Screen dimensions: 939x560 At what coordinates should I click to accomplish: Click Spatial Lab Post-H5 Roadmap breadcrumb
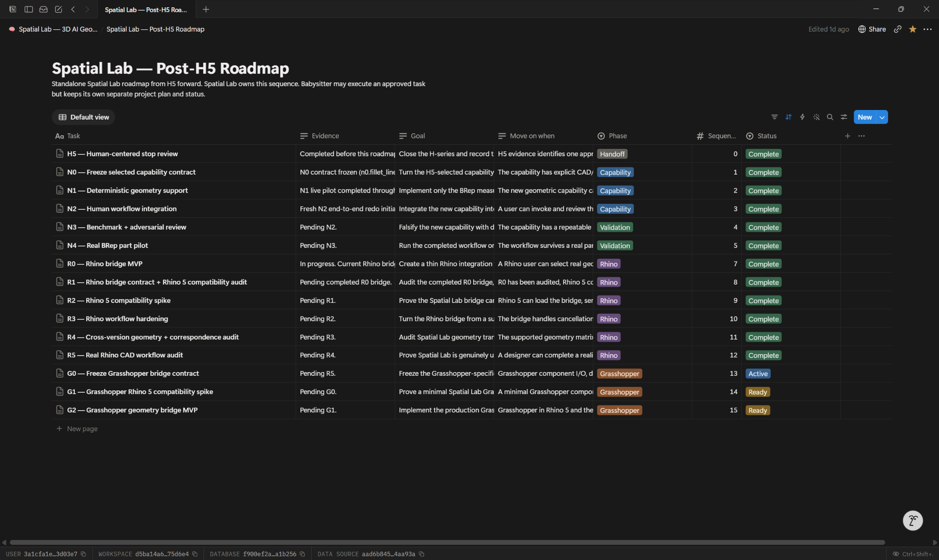[x=155, y=29]
